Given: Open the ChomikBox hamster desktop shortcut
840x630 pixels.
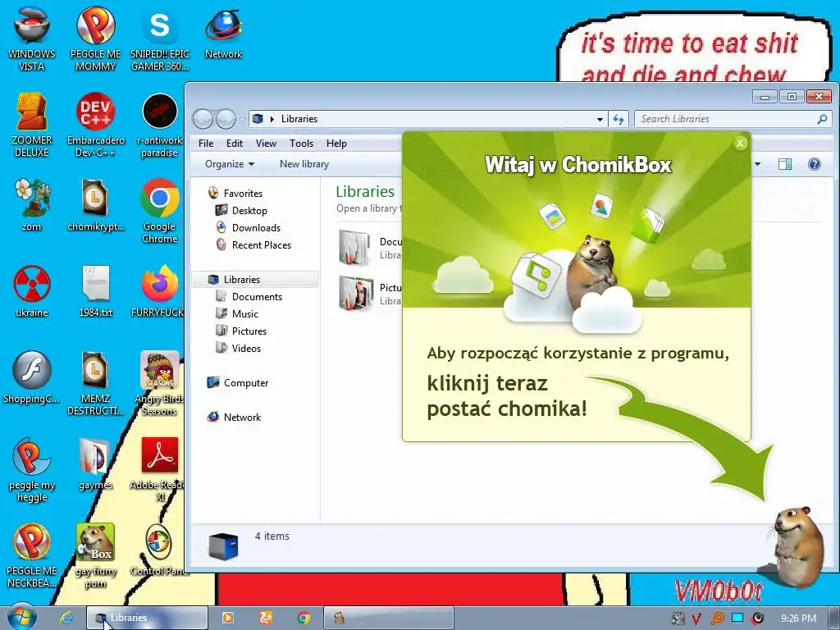Looking at the screenshot, I should point(95,555).
